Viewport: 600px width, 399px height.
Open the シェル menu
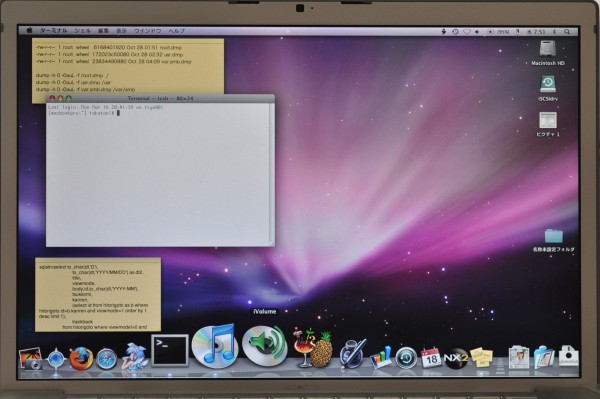tap(82, 31)
